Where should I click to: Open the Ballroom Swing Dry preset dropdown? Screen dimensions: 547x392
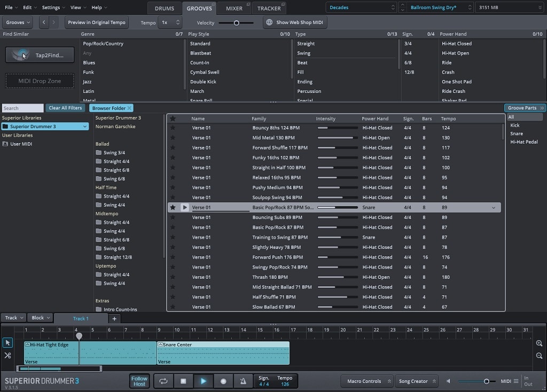coord(441,7)
